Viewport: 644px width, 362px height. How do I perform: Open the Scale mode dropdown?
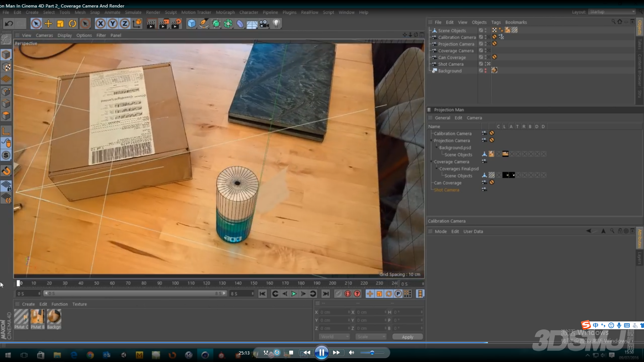pos(371,337)
